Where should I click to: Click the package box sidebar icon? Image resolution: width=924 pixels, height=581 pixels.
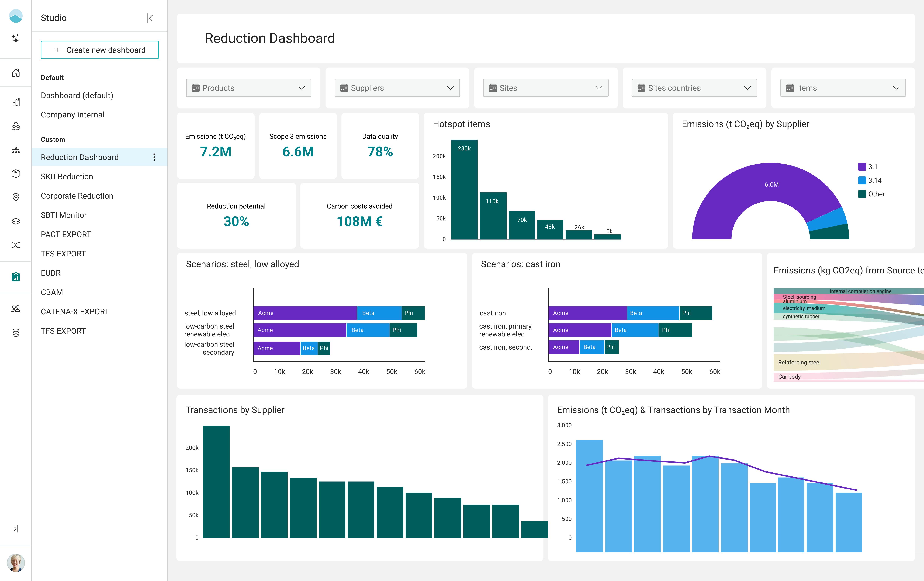[15, 173]
